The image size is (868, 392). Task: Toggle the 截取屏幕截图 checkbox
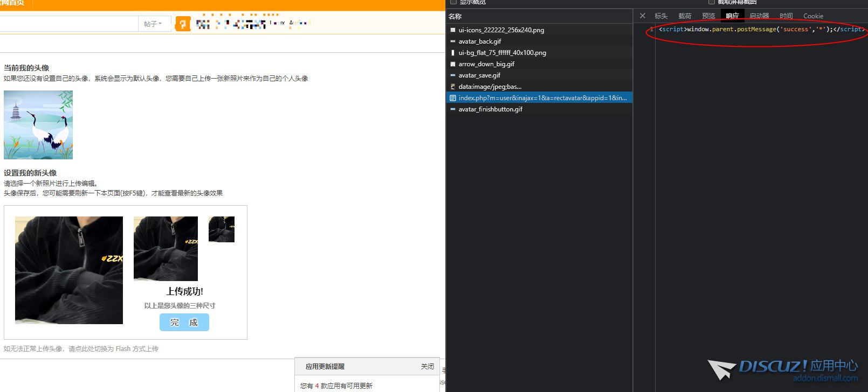click(712, 2)
